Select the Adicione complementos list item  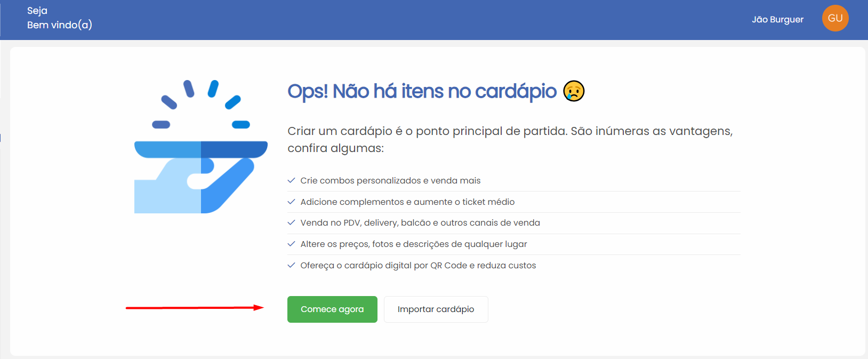[x=514, y=202]
